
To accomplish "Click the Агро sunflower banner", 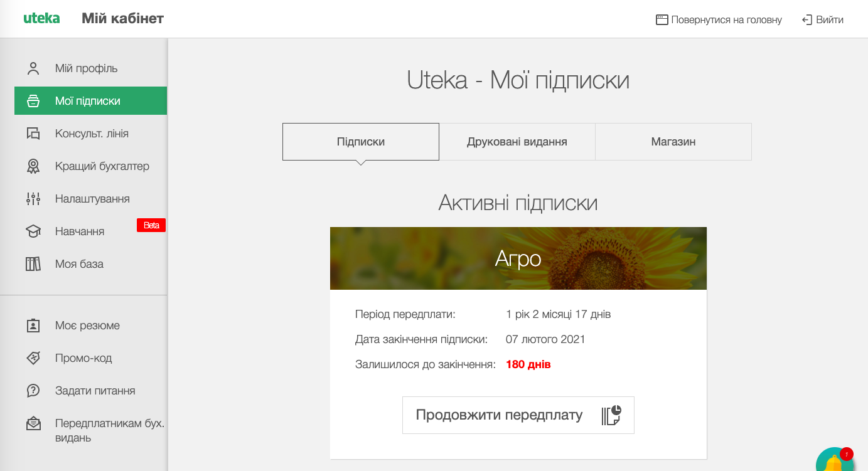I will click(x=518, y=258).
